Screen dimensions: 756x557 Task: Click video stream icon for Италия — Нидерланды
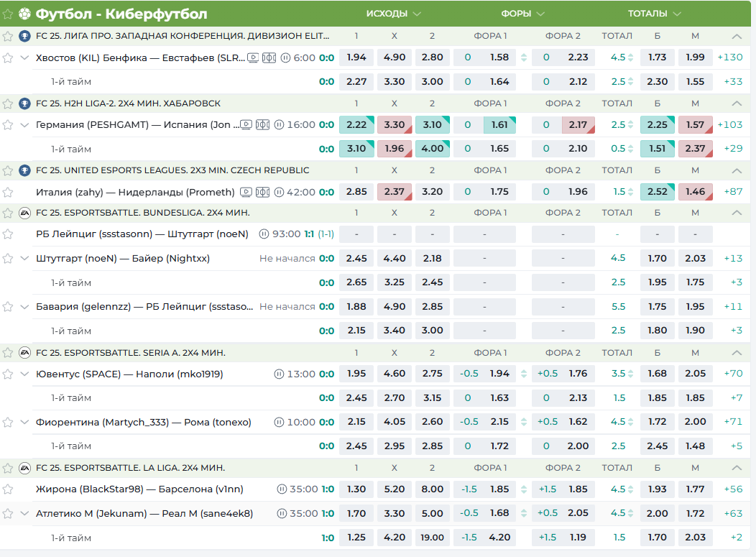pos(246,192)
